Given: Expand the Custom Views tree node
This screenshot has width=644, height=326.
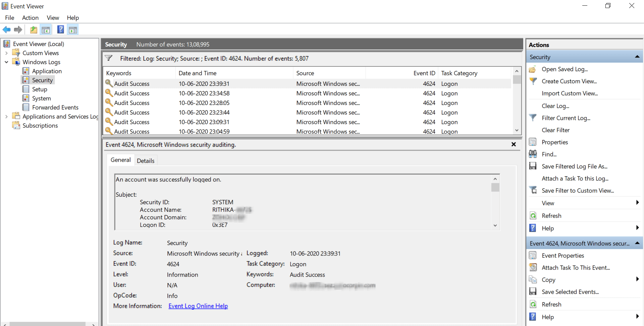Looking at the screenshot, I should pyautogui.click(x=6, y=53).
